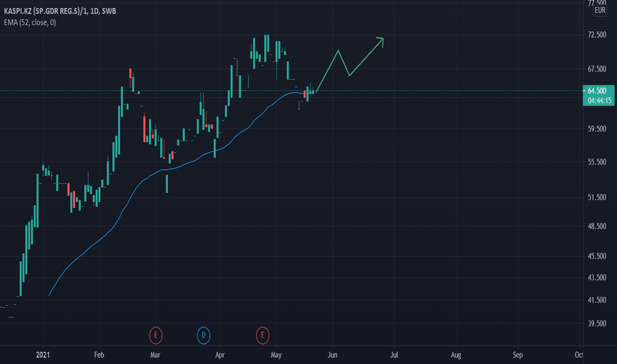Viewport: 617px width, 364px height.
Task: Click the 04:44:15 countdown timer
Action: coord(599,101)
